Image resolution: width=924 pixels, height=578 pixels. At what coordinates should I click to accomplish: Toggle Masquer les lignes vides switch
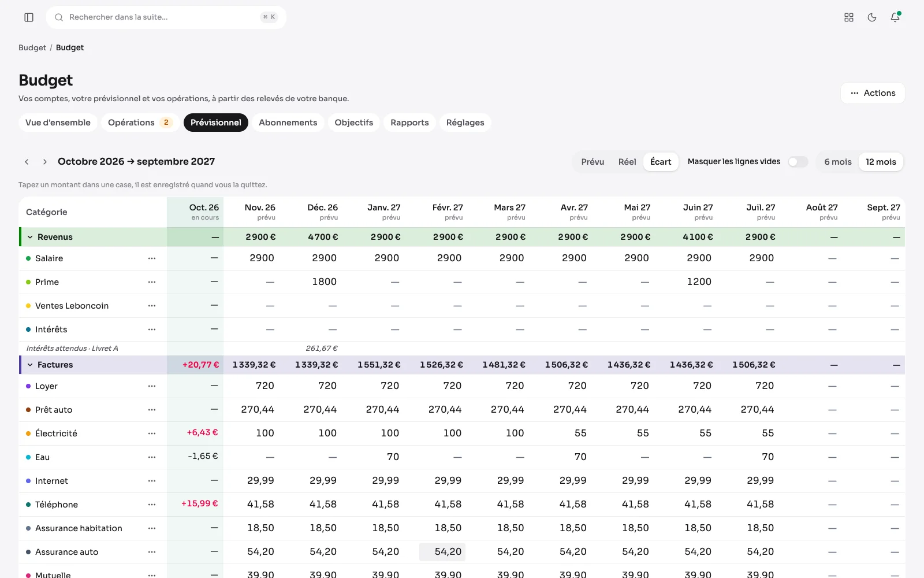798,162
